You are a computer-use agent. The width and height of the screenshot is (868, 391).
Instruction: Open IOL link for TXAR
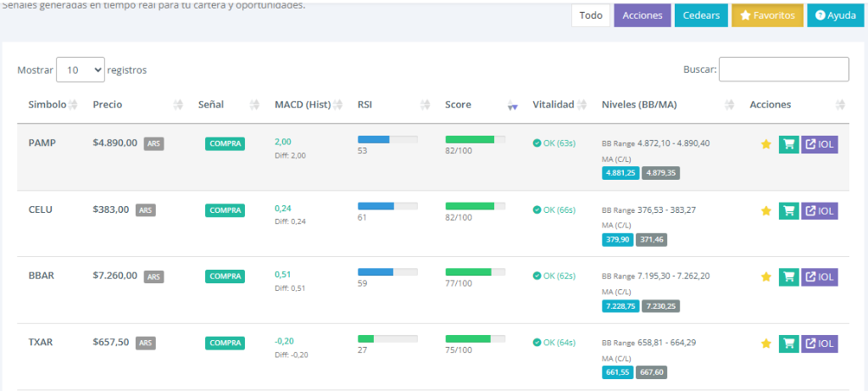[820, 344]
